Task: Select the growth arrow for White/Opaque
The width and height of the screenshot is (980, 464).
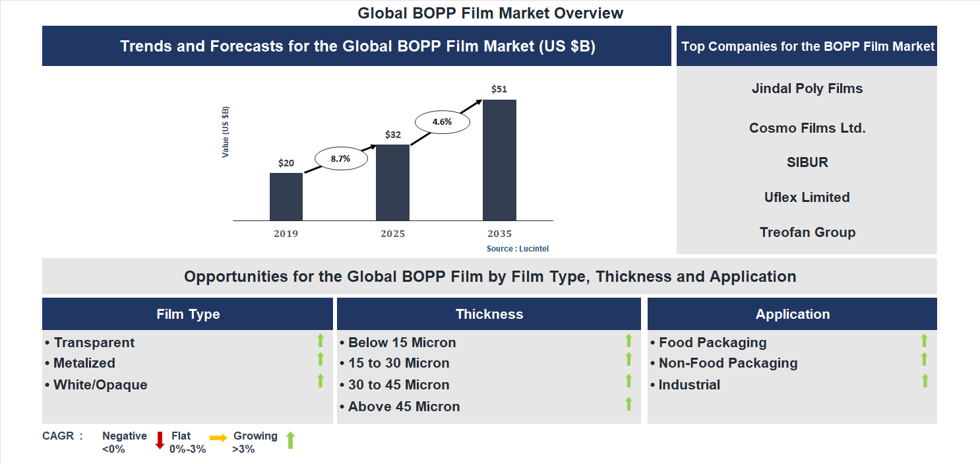Action: click(320, 382)
